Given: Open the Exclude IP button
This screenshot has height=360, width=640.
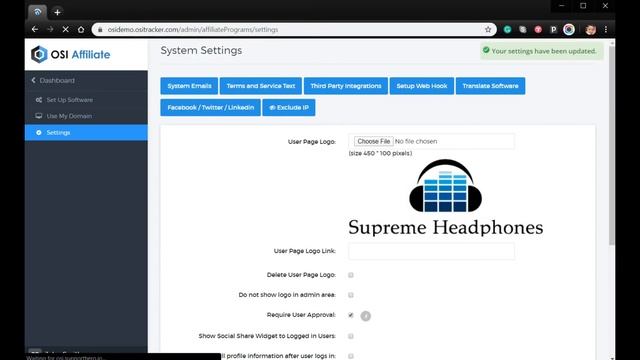Looking at the screenshot, I should pyautogui.click(x=289, y=108).
